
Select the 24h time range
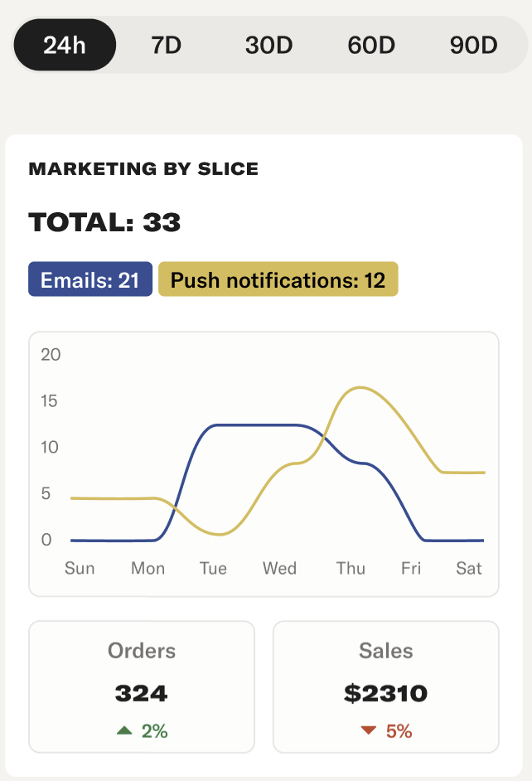tap(65, 45)
